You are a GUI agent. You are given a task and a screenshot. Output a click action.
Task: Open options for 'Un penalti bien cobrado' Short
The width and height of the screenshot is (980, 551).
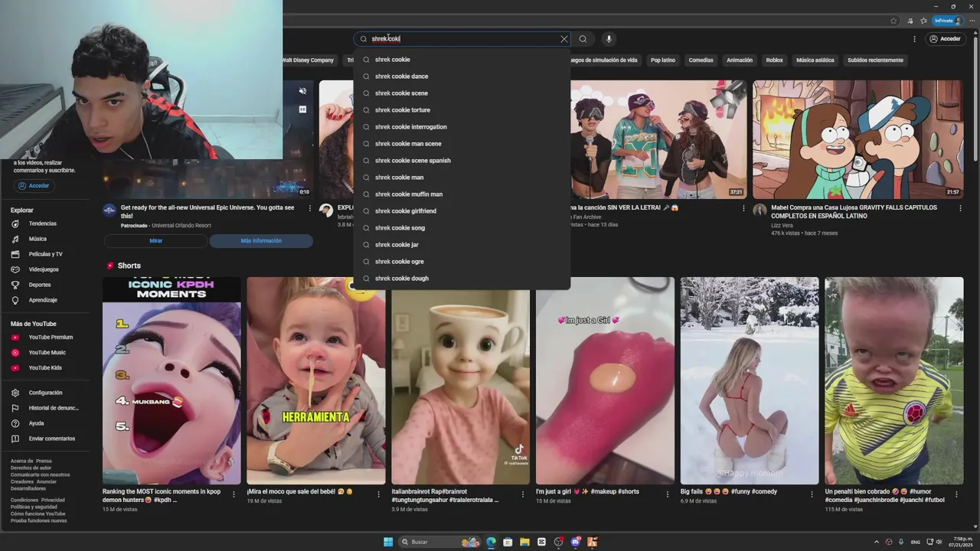tap(957, 494)
